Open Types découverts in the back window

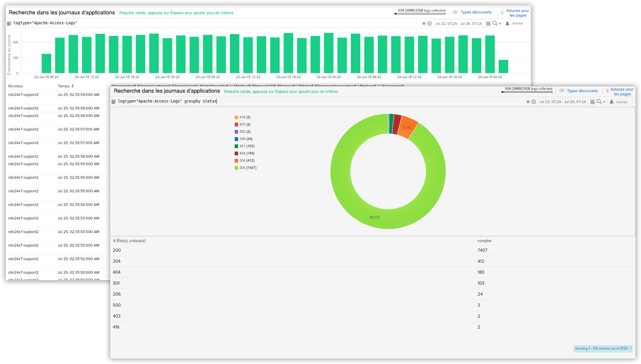coord(476,12)
